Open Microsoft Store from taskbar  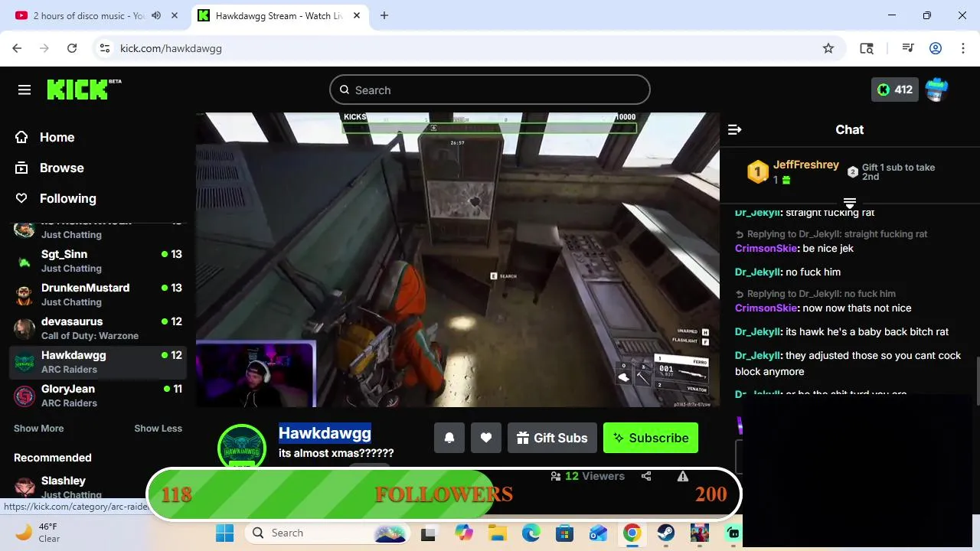click(565, 533)
